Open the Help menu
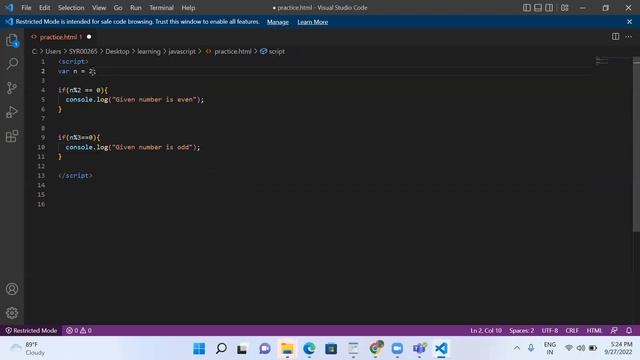 [188, 8]
